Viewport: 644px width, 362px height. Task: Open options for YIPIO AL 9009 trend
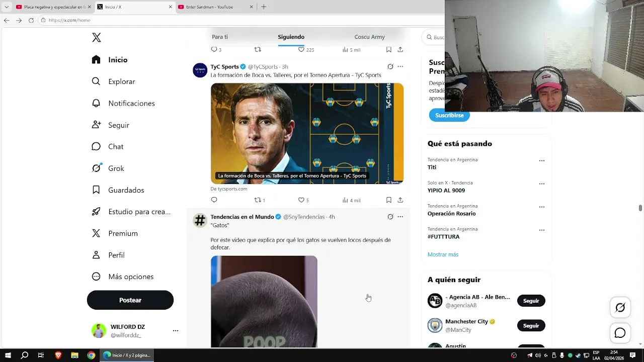tap(541, 184)
